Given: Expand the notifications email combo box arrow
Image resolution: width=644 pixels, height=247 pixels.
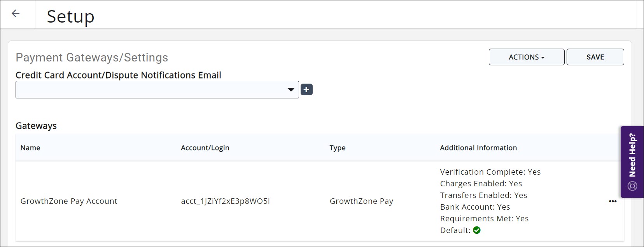Looking at the screenshot, I should (x=290, y=90).
